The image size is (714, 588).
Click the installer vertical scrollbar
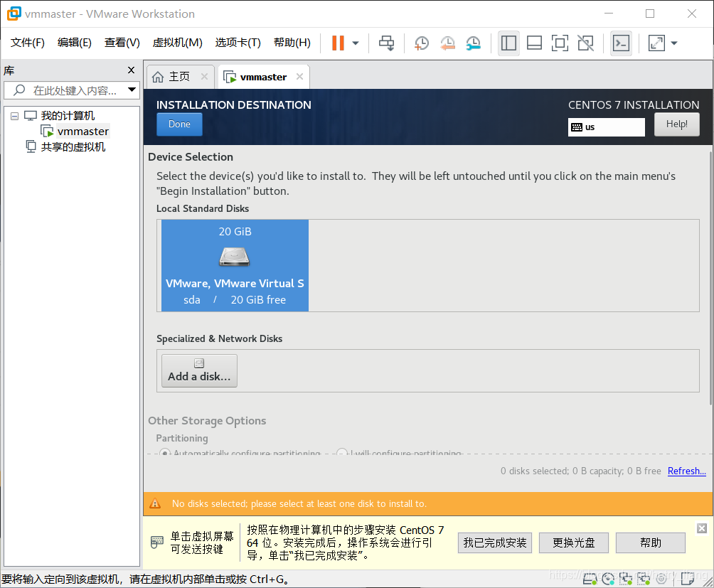710,279
